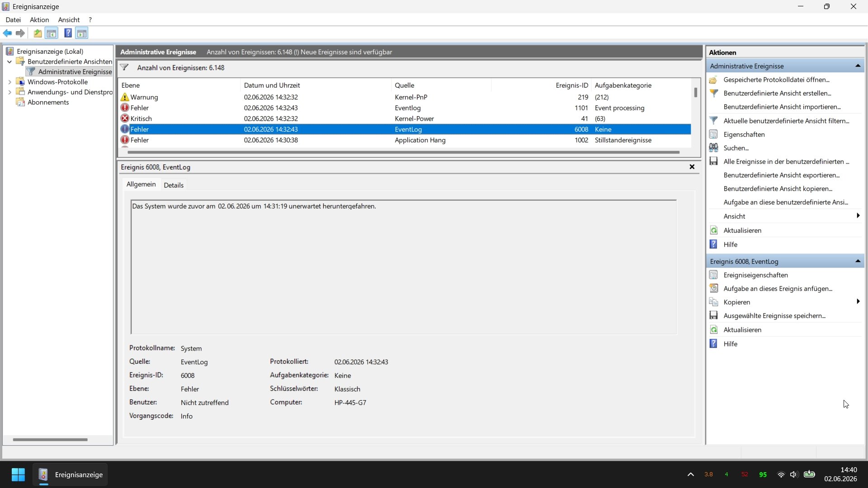
Task: Click error icon of Application Hang row
Action: 125,140
